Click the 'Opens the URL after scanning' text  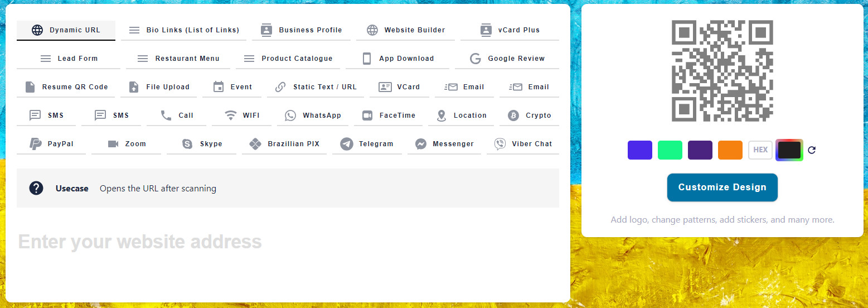pyautogui.click(x=158, y=189)
